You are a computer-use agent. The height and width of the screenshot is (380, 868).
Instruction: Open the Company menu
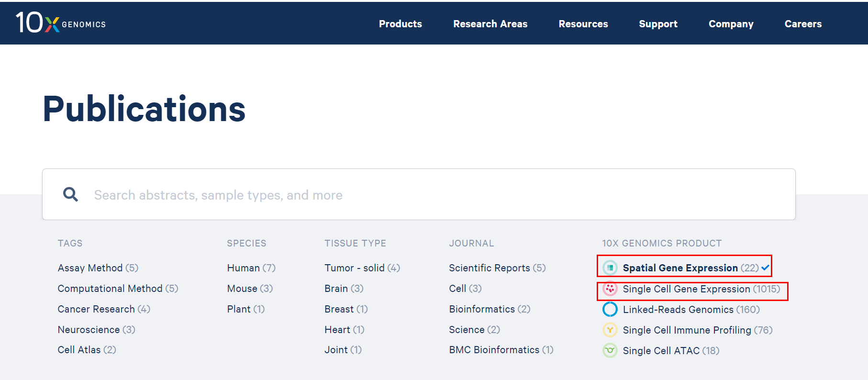pyautogui.click(x=731, y=24)
